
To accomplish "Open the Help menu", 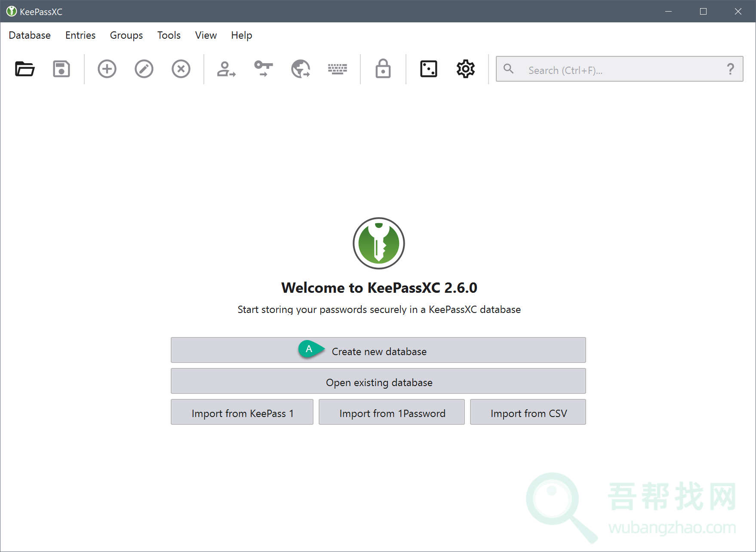I will coord(242,35).
